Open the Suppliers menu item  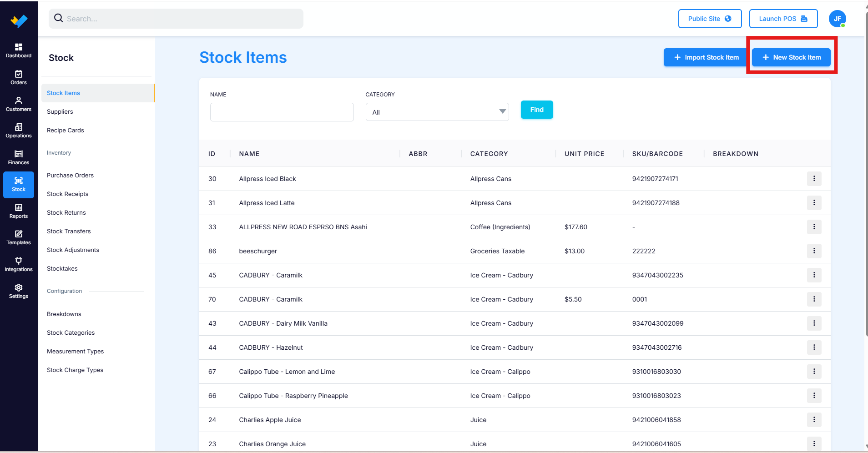[x=60, y=112]
